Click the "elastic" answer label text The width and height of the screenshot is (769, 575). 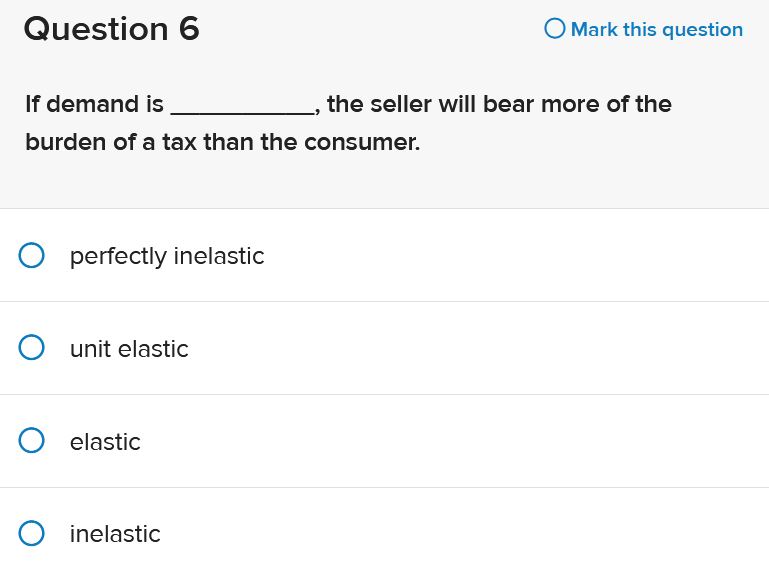105,442
